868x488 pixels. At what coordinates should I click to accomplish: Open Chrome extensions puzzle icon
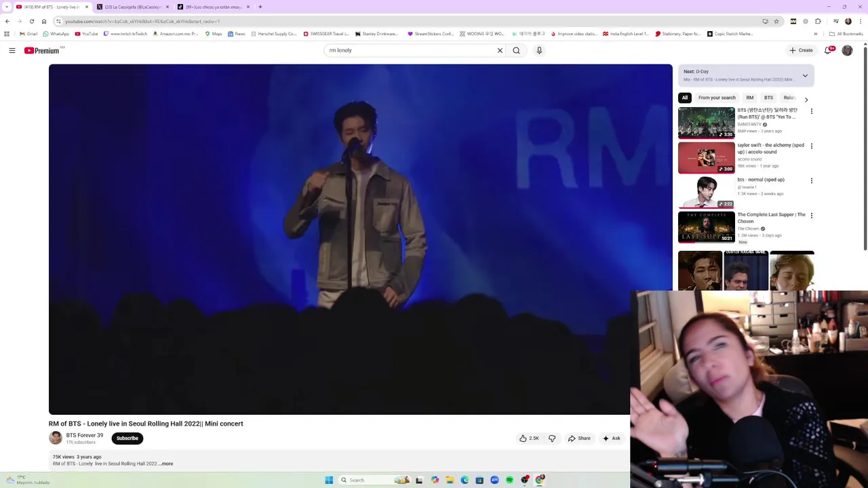pos(818,21)
